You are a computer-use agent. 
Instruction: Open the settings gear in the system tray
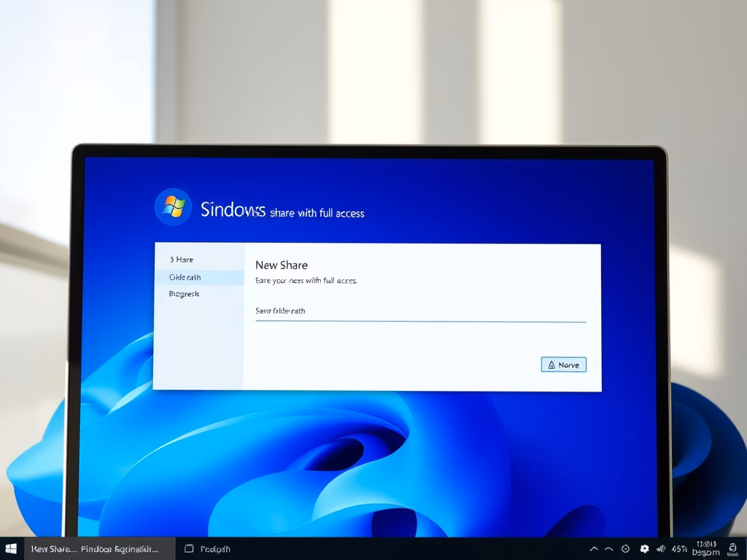[644, 549]
